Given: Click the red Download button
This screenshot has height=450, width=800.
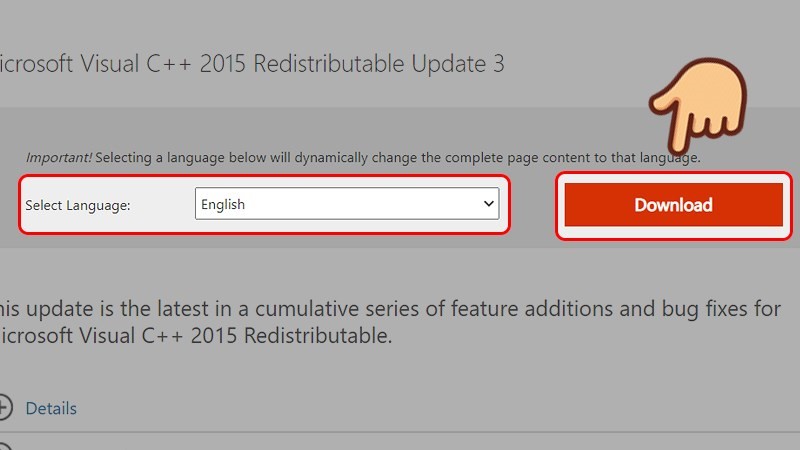Looking at the screenshot, I should 673,205.
